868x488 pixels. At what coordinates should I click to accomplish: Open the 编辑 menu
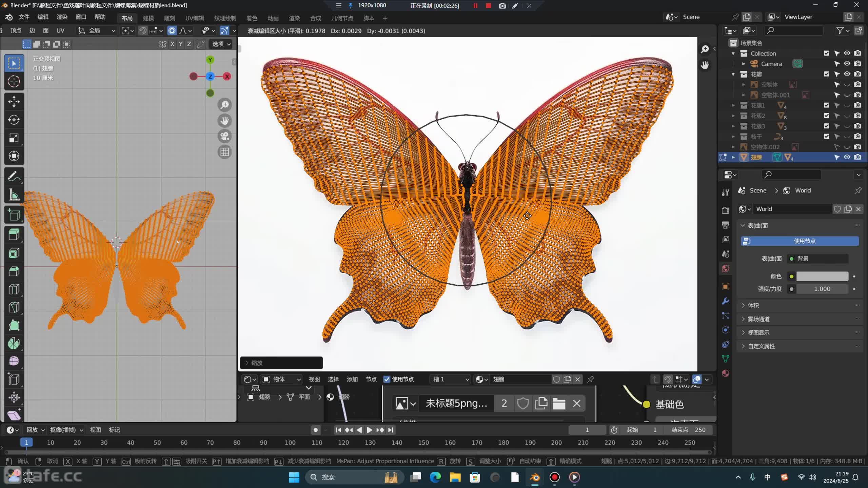[43, 17]
